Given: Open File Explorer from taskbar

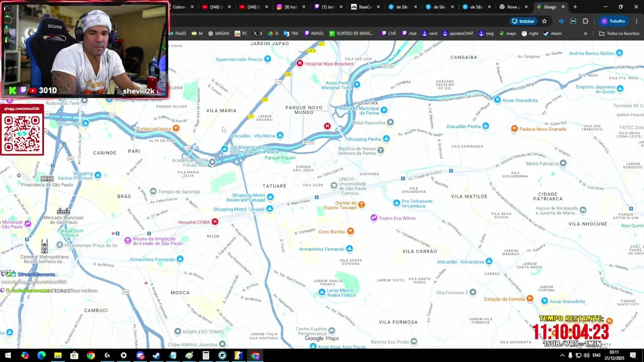Looking at the screenshot, I should [58, 355].
